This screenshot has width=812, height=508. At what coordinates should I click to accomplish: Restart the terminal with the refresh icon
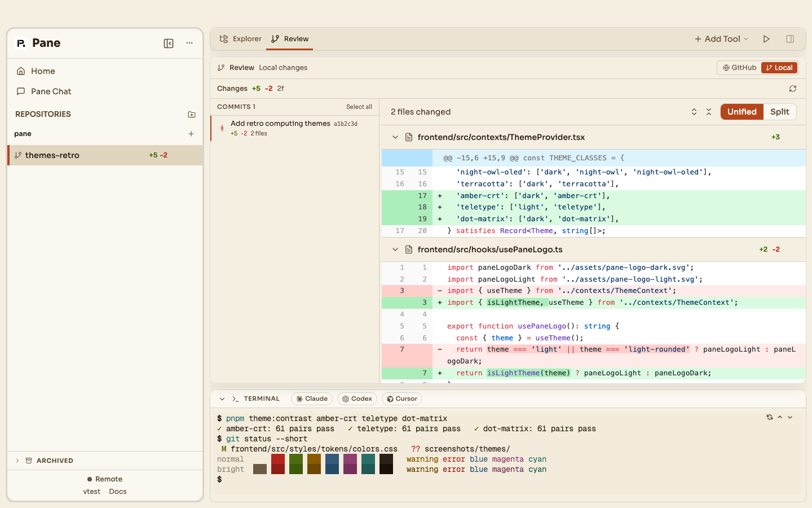click(770, 417)
